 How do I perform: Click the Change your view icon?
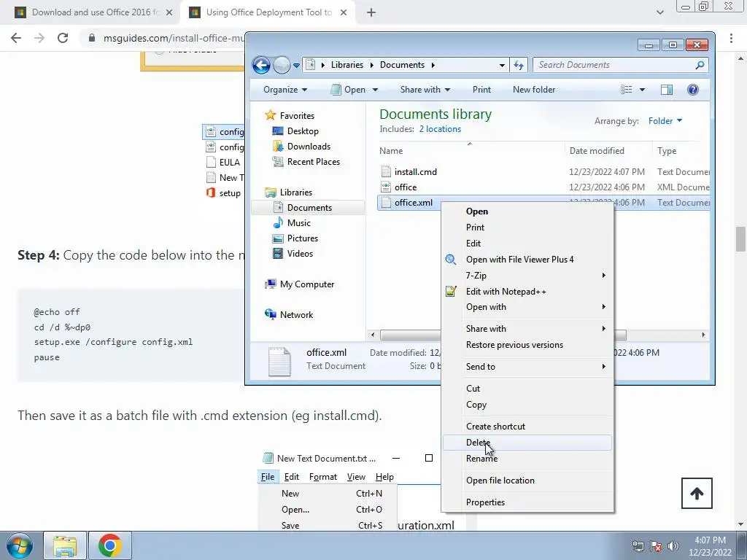627,90
